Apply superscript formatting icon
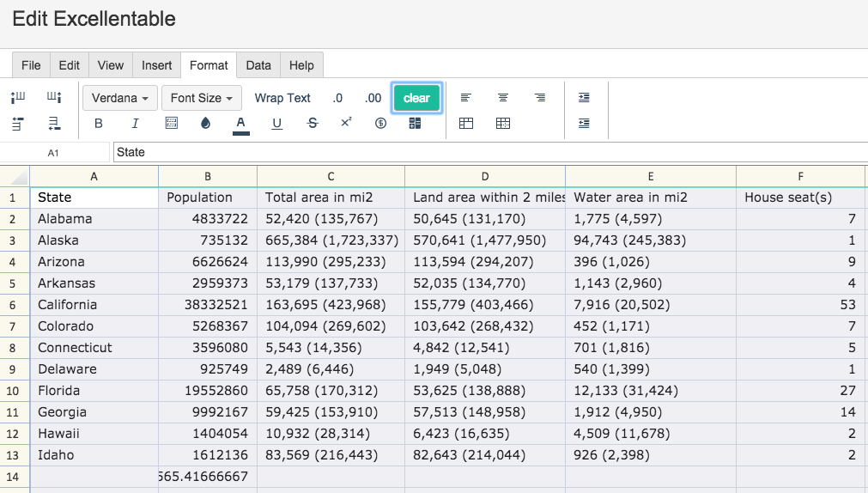 tap(347, 123)
